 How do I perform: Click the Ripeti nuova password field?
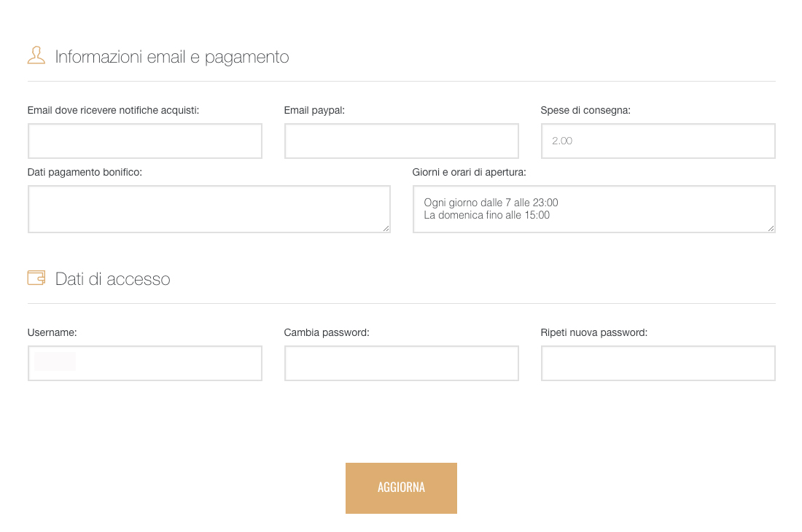coord(658,364)
